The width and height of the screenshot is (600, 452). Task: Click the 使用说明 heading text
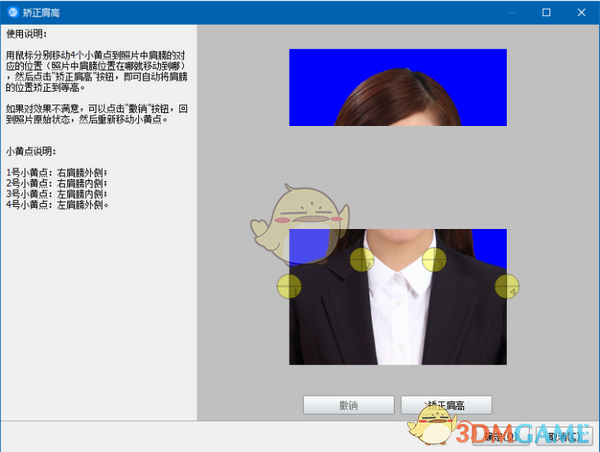(x=26, y=34)
